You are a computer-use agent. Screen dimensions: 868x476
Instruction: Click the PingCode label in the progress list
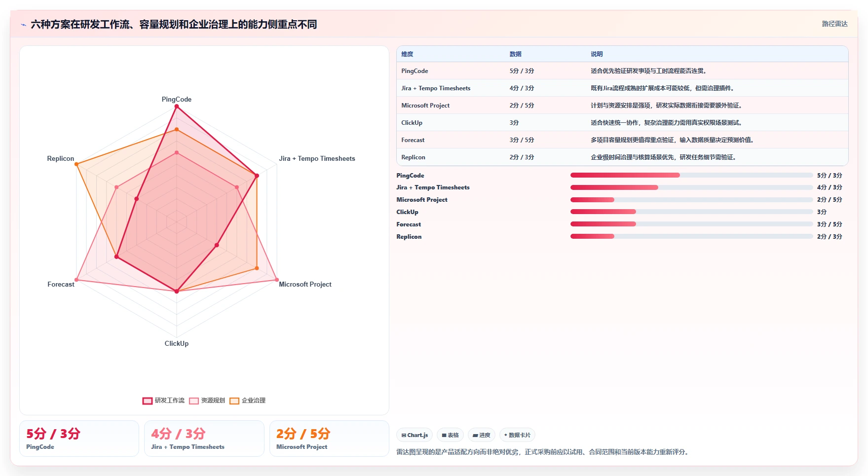[410, 176]
